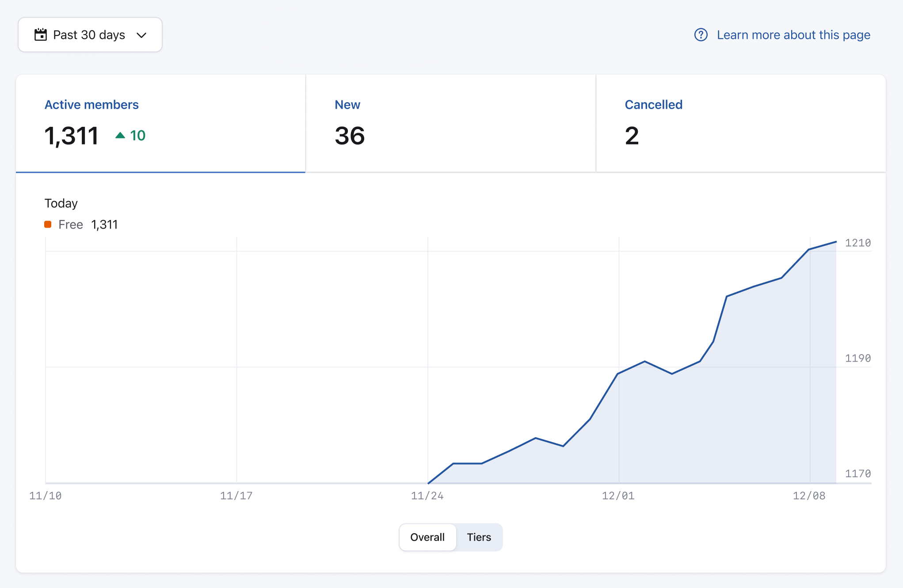Click the 12/08 date label on axis
This screenshot has width=903, height=588.
(x=809, y=496)
